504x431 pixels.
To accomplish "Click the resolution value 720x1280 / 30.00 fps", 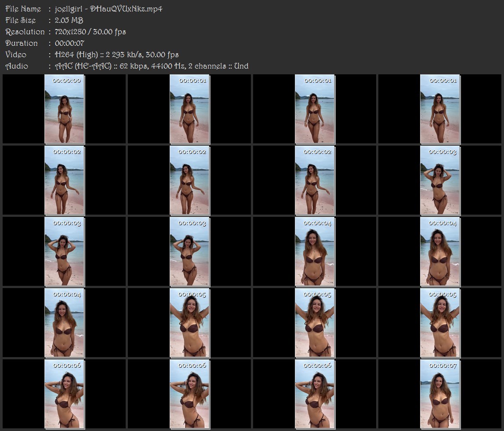I will [91, 32].
